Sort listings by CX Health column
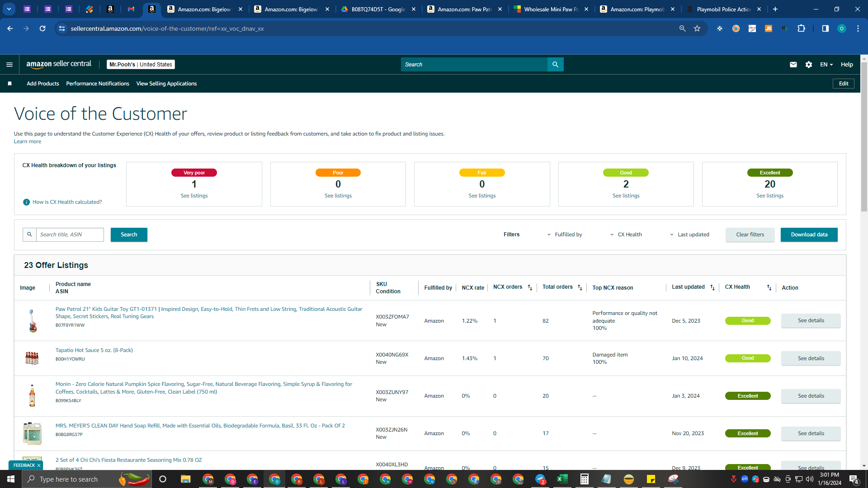This screenshot has width=868, height=488. (769, 288)
